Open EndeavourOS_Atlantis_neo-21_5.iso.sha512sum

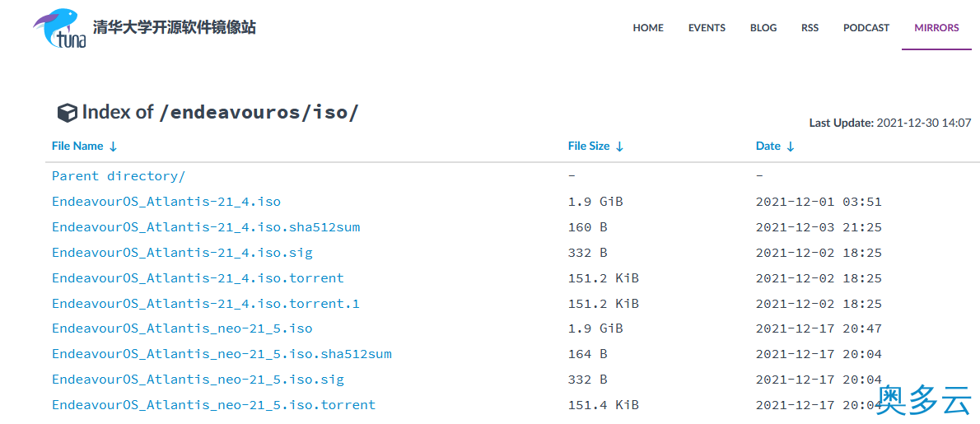tap(222, 354)
